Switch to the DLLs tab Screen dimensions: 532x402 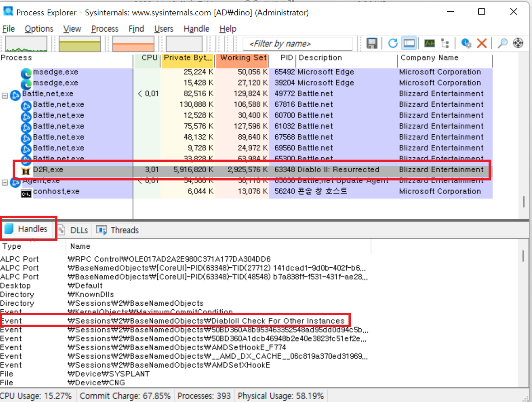click(74, 230)
